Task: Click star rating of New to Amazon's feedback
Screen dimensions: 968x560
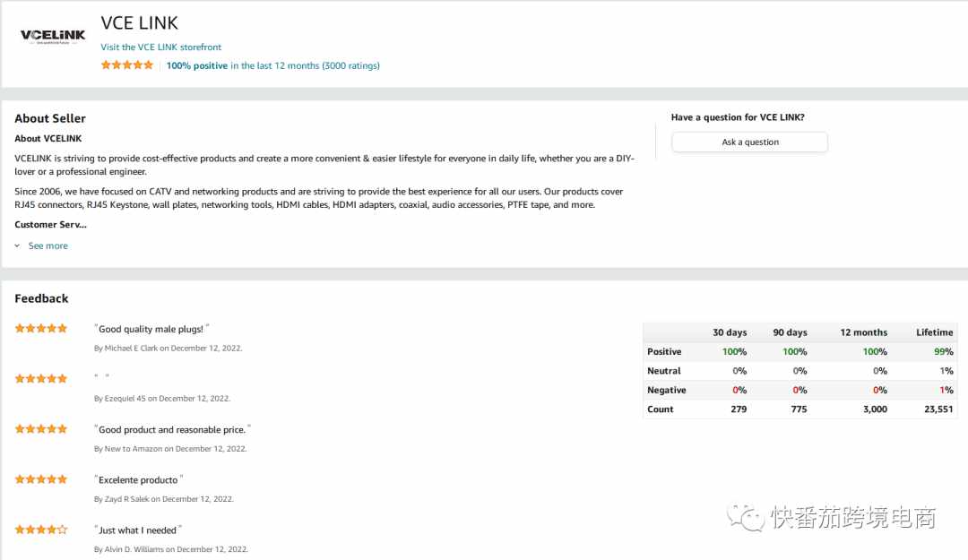Action: coord(41,429)
